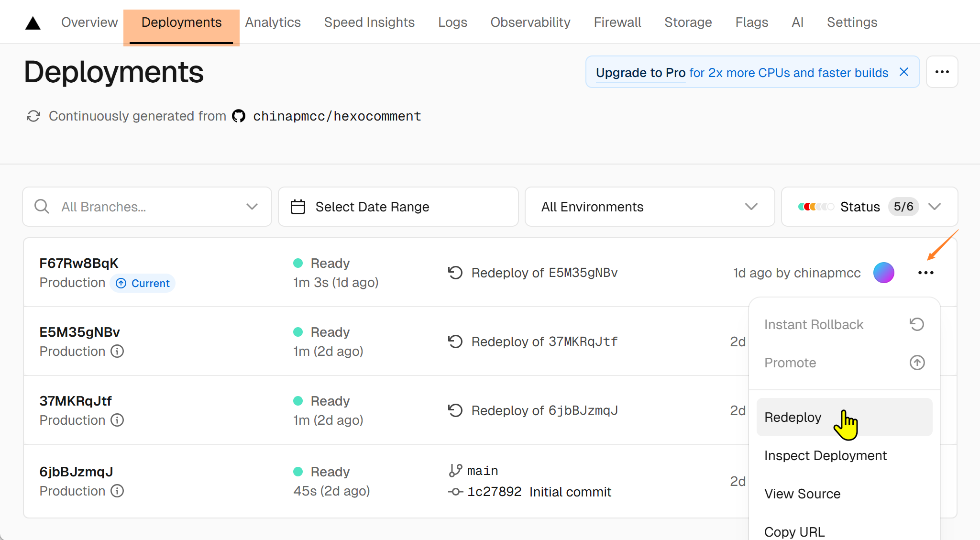Click info icon next to 37MKRqJtf Production

pyautogui.click(x=117, y=420)
